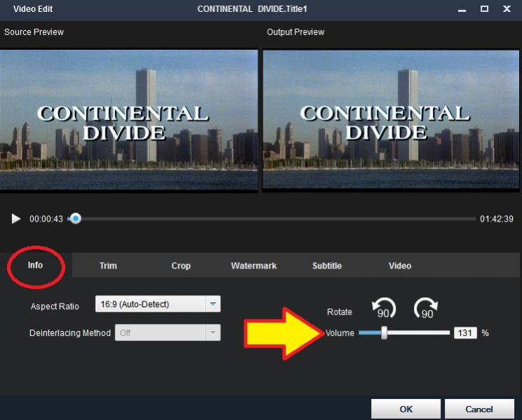Open the Aspect Ratio dropdown
522x420 pixels.
(x=158, y=304)
